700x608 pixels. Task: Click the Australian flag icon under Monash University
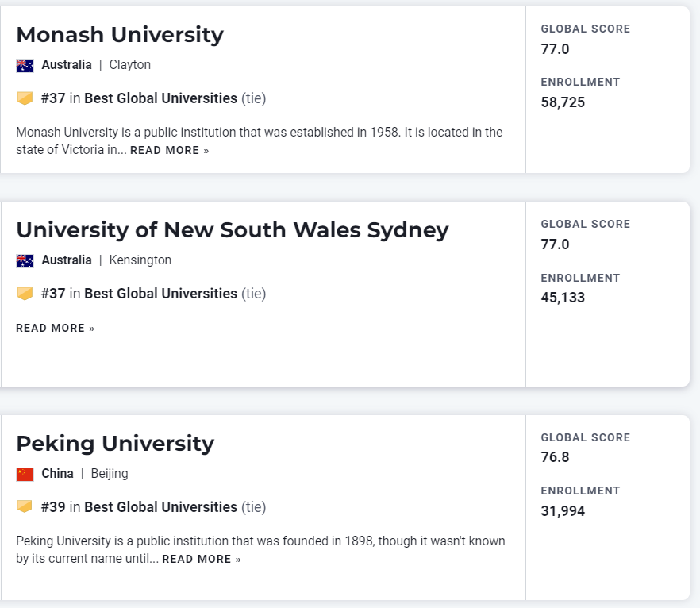(25, 66)
